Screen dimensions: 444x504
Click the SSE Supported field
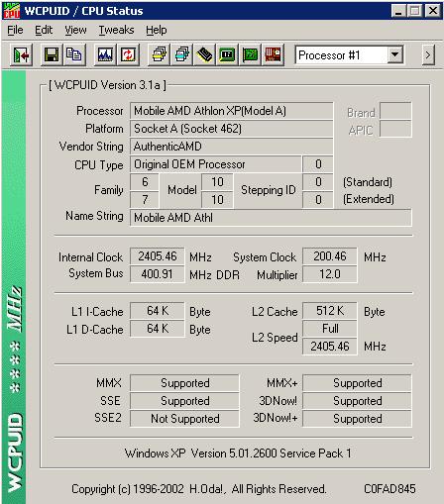pos(184,401)
